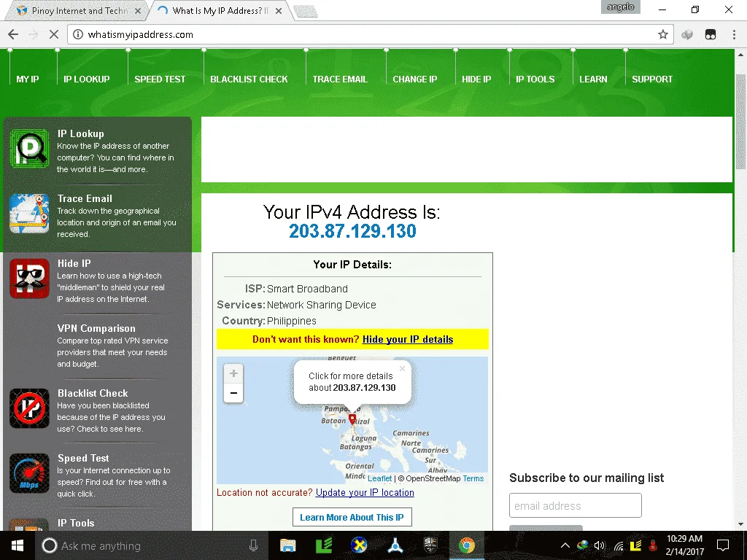Viewport: 747px width, 560px height.
Task: Open Chrome menu three dots
Action: pos(734,34)
